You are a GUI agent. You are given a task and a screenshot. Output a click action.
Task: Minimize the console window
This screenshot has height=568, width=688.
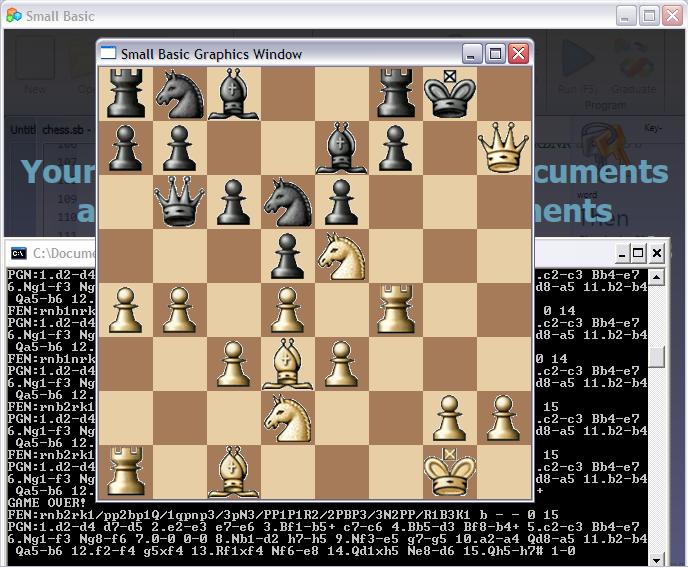point(622,253)
